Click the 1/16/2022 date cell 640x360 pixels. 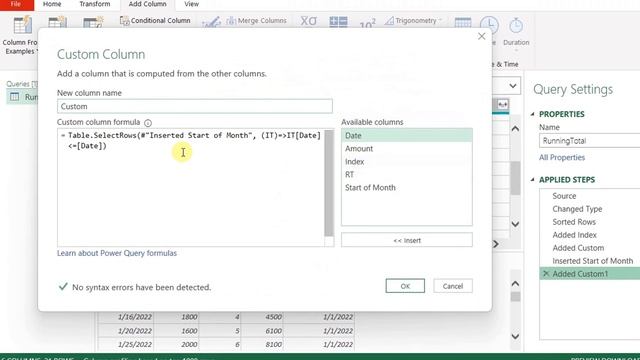point(127,317)
